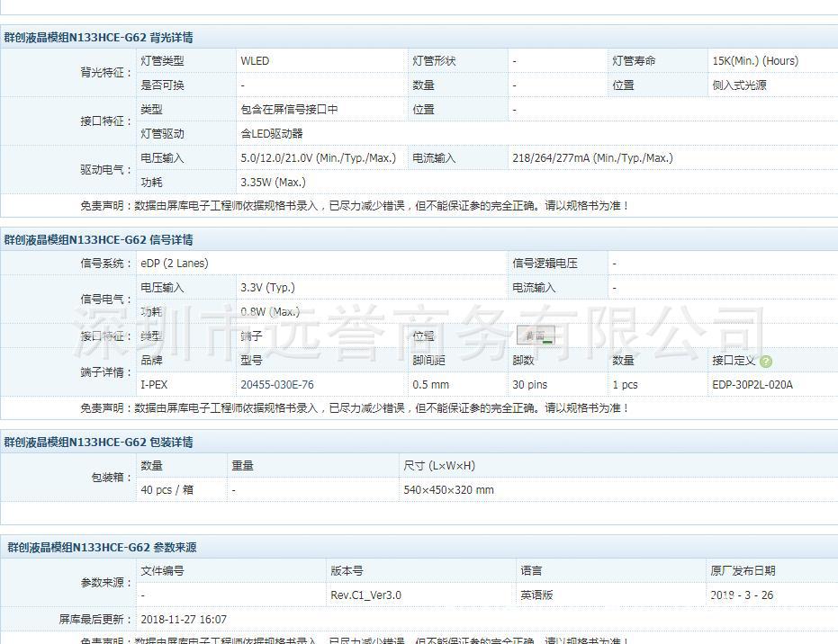Click the 脚数 column header
Viewport: 838px width, 644px height.
pos(523,361)
